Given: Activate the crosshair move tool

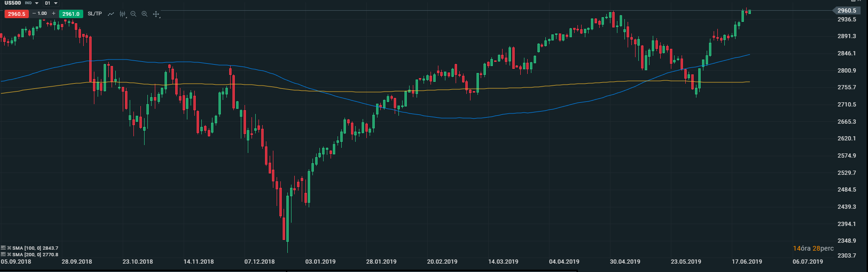Looking at the screenshot, I should point(156,14).
